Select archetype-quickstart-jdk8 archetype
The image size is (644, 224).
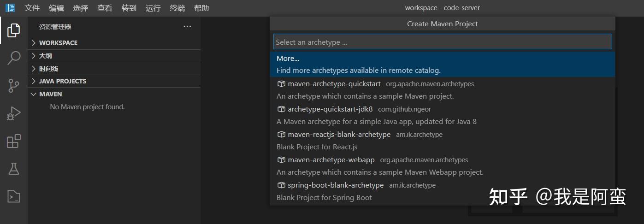443,115
